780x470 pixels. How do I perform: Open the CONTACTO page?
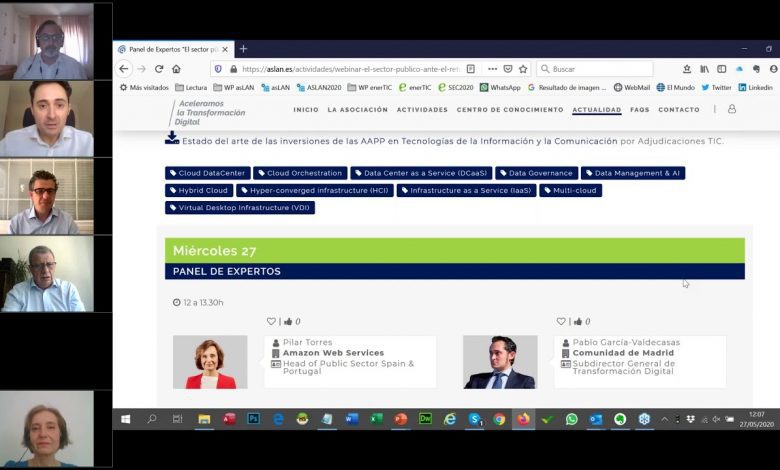(x=679, y=109)
